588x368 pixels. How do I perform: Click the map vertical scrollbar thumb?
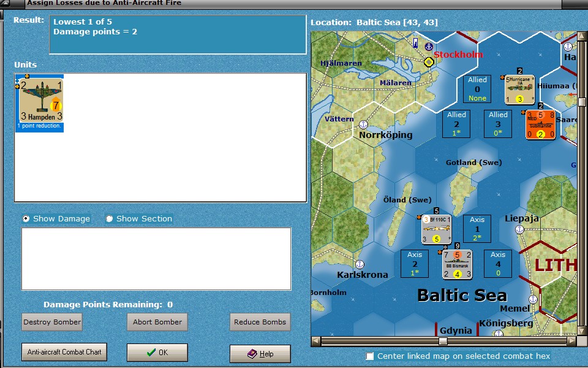click(x=582, y=102)
